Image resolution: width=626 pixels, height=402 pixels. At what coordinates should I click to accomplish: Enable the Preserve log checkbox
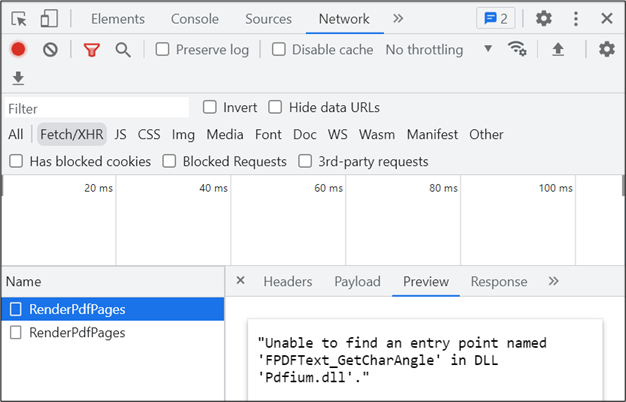[163, 49]
